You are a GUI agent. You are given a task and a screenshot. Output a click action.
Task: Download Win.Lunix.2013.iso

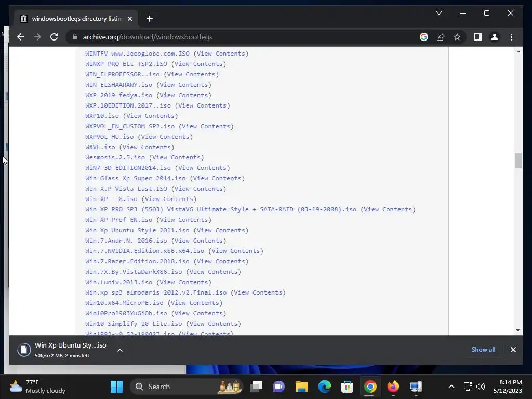tap(118, 282)
